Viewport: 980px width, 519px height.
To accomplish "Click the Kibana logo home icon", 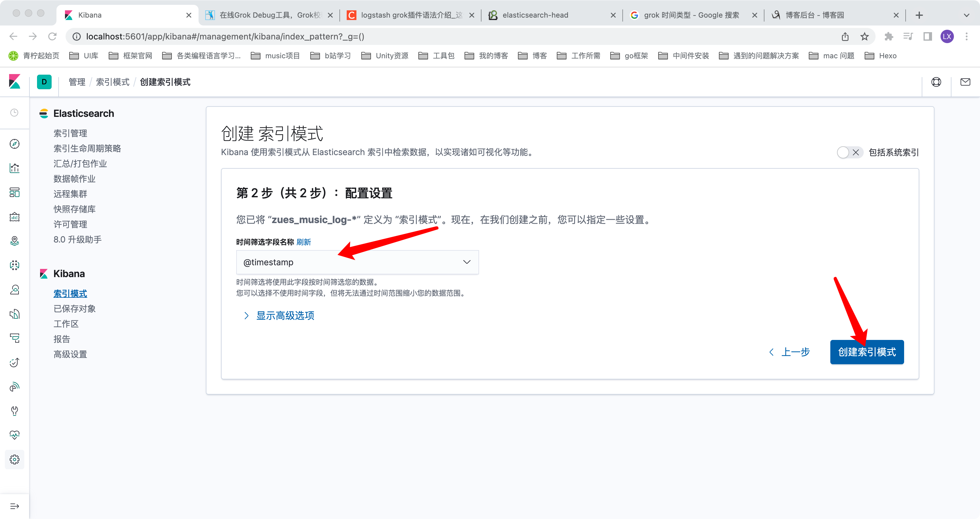I will point(15,82).
